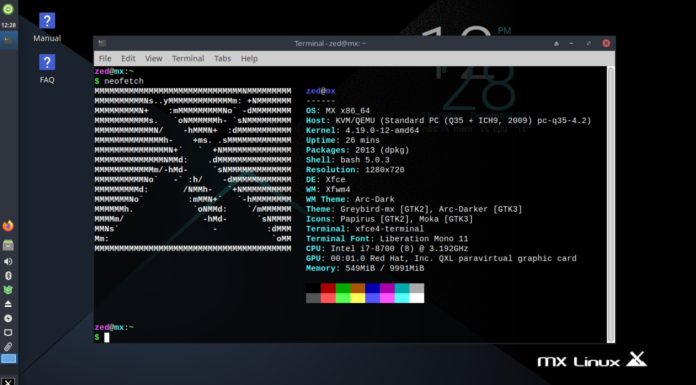
Task: Click the 'Packages: 2013 (dpkg)' line
Action: pyautogui.click(x=357, y=150)
